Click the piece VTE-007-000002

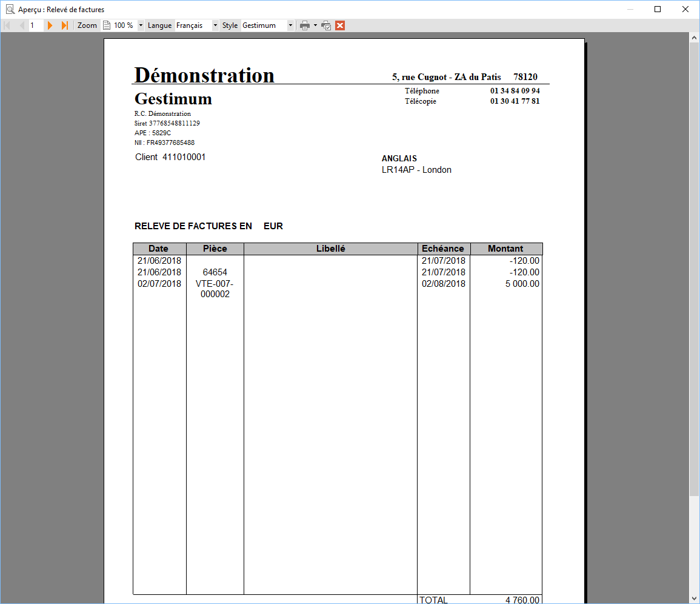pyautogui.click(x=215, y=289)
